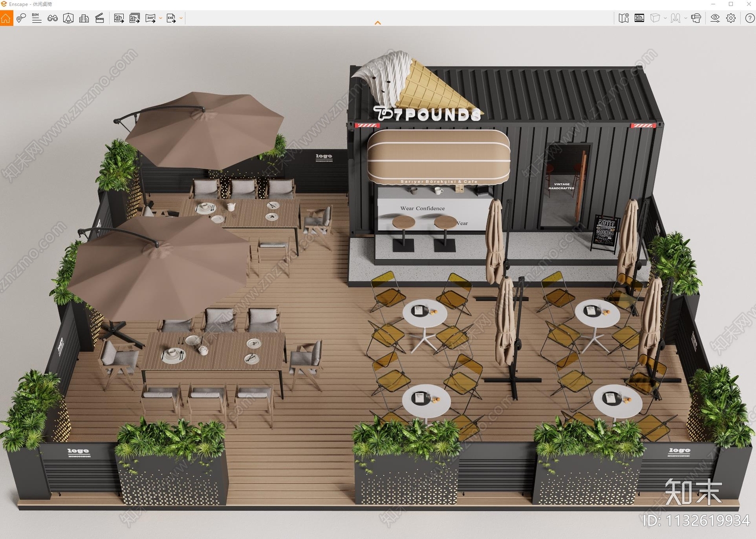Open Collaborative Annotations with location pin icon
Screen dimensions: 756x539
pos(21,18)
